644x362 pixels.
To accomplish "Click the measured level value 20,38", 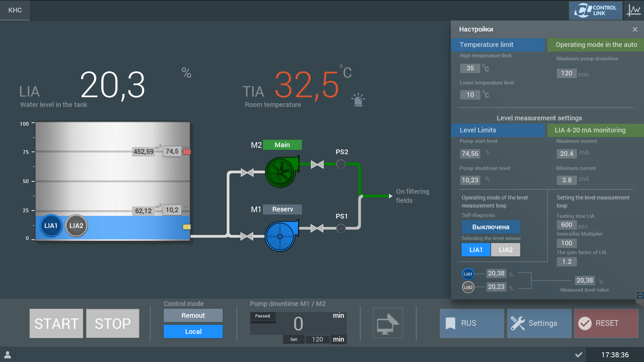I will click(x=585, y=280).
